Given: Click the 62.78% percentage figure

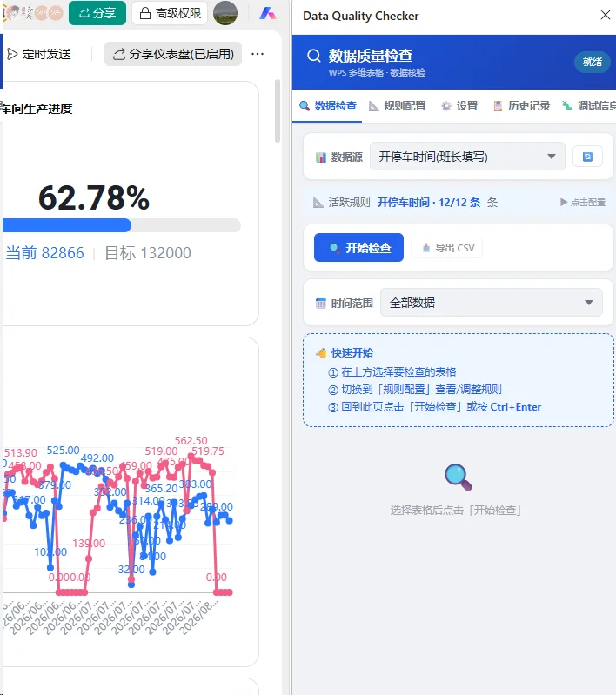Looking at the screenshot, I should 94,197.
